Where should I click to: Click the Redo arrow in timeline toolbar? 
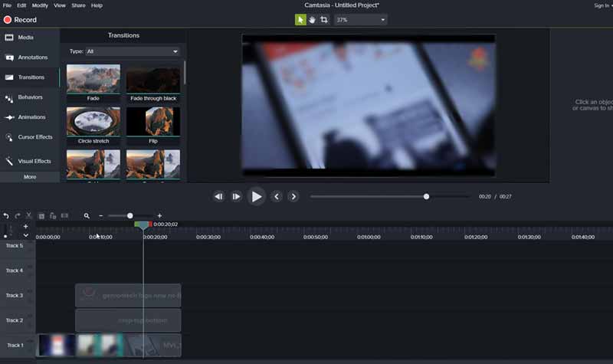pyautogui.click(x=18, y=216)
